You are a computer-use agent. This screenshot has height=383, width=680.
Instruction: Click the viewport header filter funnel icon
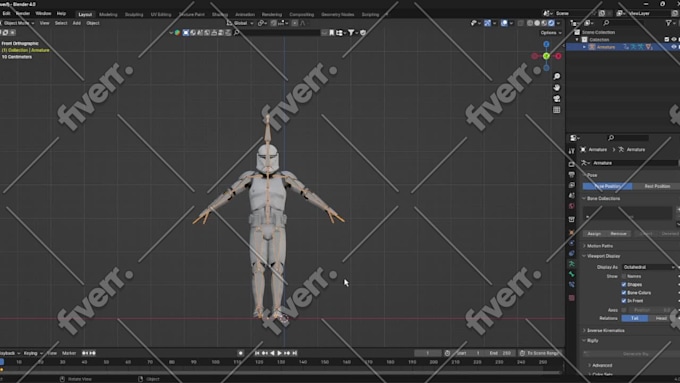(351, 33)
